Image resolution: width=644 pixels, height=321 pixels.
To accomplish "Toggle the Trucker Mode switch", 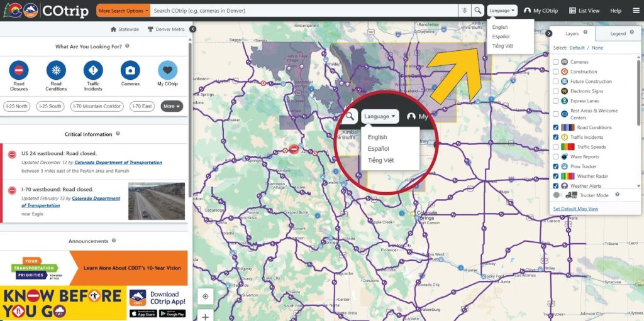I will (x=558, y=195).
